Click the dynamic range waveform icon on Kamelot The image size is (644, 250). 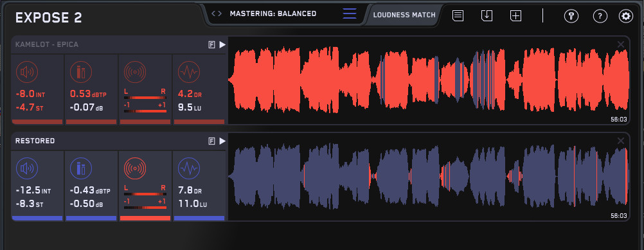pos(189,72)
